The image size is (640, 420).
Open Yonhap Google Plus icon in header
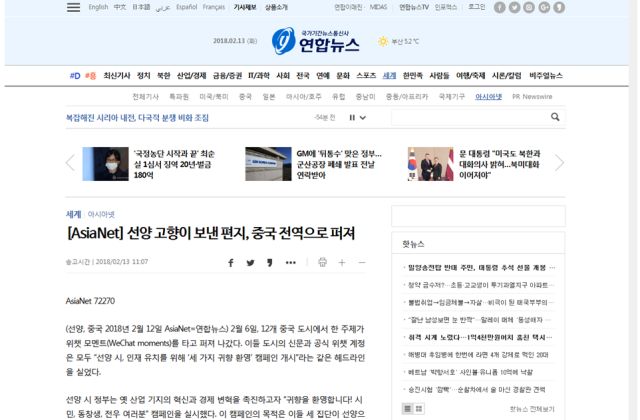(544, 7)
